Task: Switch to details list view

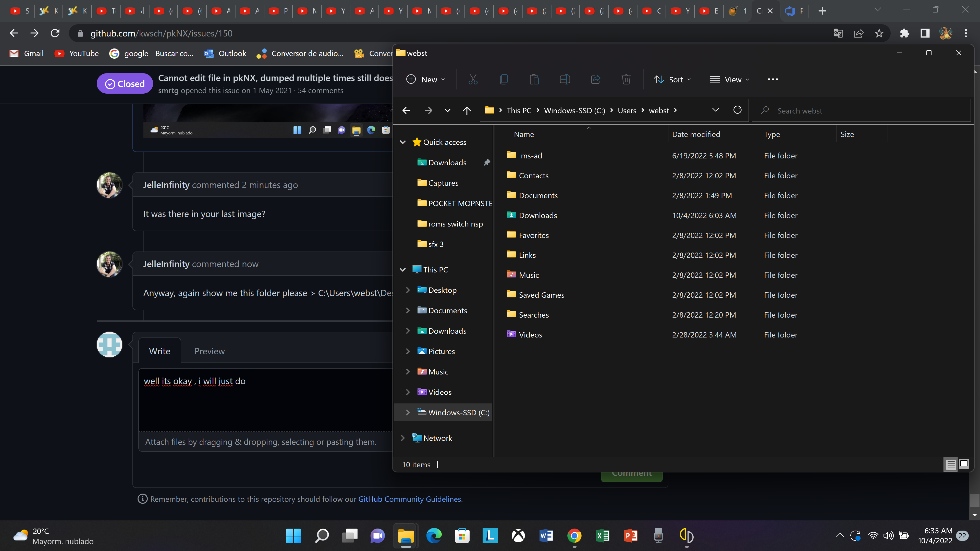Action: click(950, 464)
